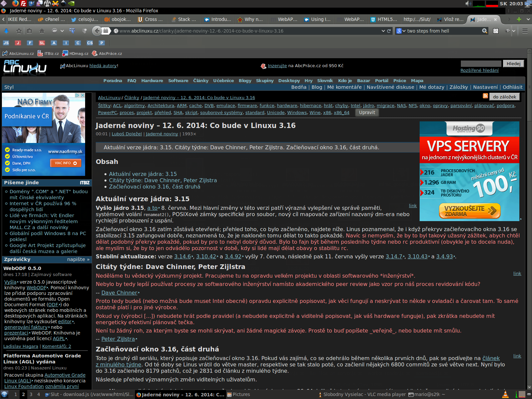Bookmark this page with the star icon
The image size is (532, 399).
coord(19,31)
